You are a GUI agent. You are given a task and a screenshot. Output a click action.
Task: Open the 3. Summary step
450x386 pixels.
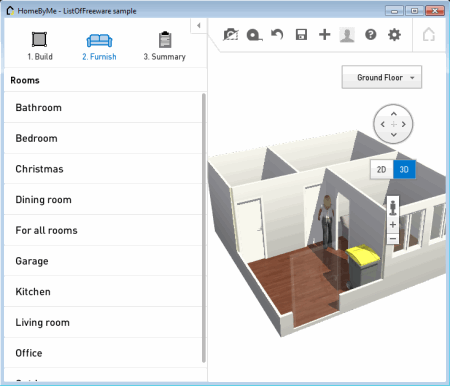(165, 46)
